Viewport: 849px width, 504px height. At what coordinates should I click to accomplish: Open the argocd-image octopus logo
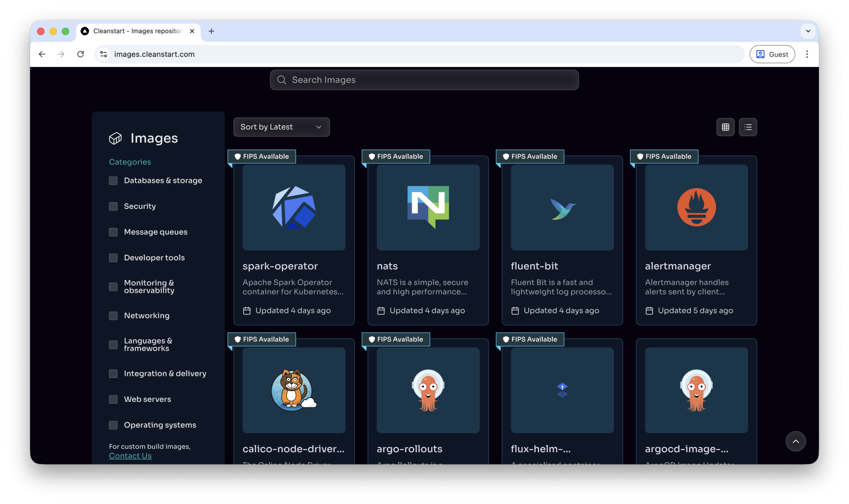[x=697, y=390]
